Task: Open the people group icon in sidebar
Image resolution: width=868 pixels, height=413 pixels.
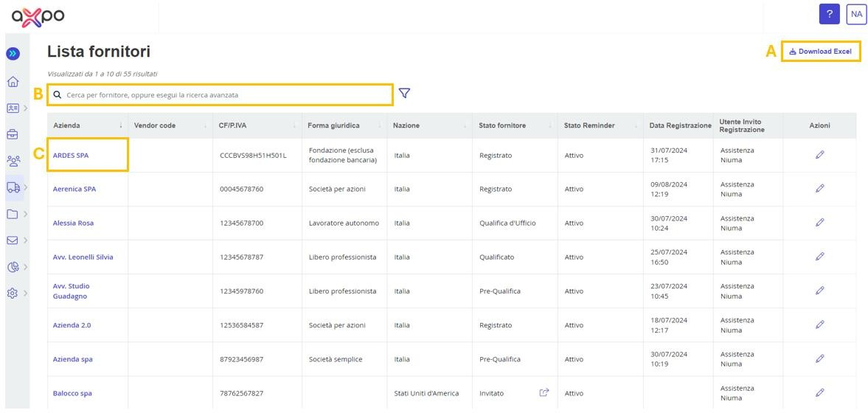Action: click(13, 161)
